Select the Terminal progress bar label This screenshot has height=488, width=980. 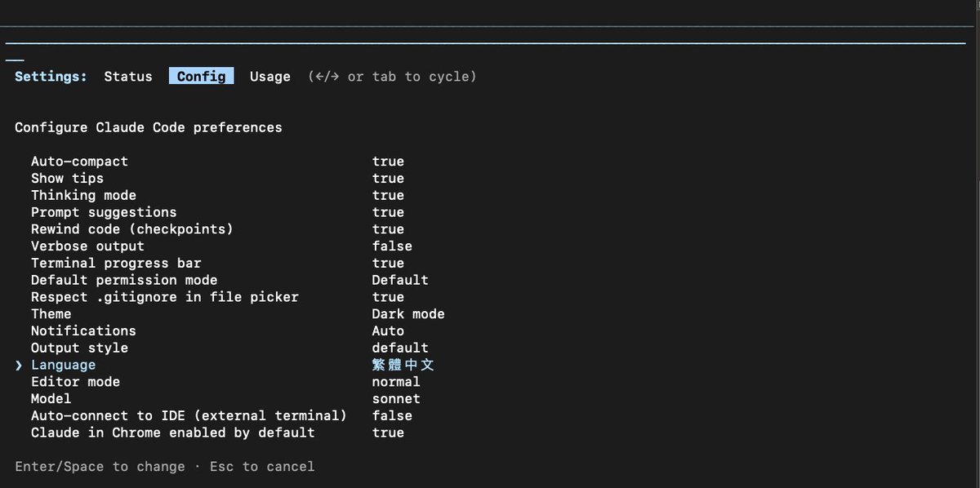click(116, 263)
